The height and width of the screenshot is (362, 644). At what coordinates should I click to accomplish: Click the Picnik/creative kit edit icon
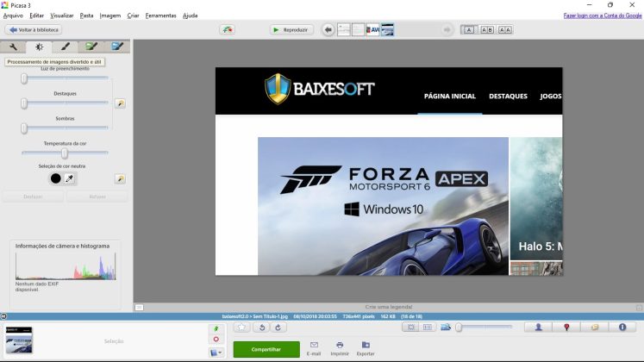click(x=227, y=29)
